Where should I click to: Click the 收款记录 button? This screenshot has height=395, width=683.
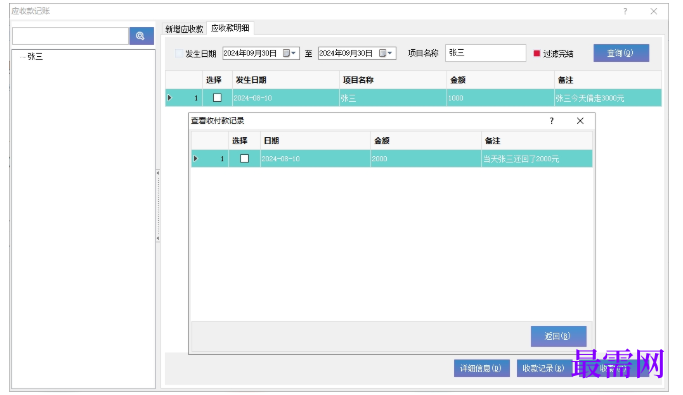tap(544, 368)
